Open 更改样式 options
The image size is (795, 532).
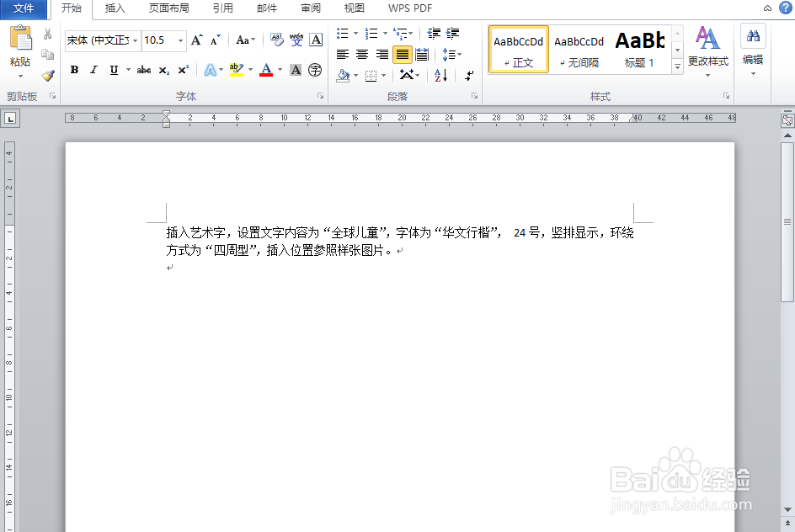pos(707,49)
